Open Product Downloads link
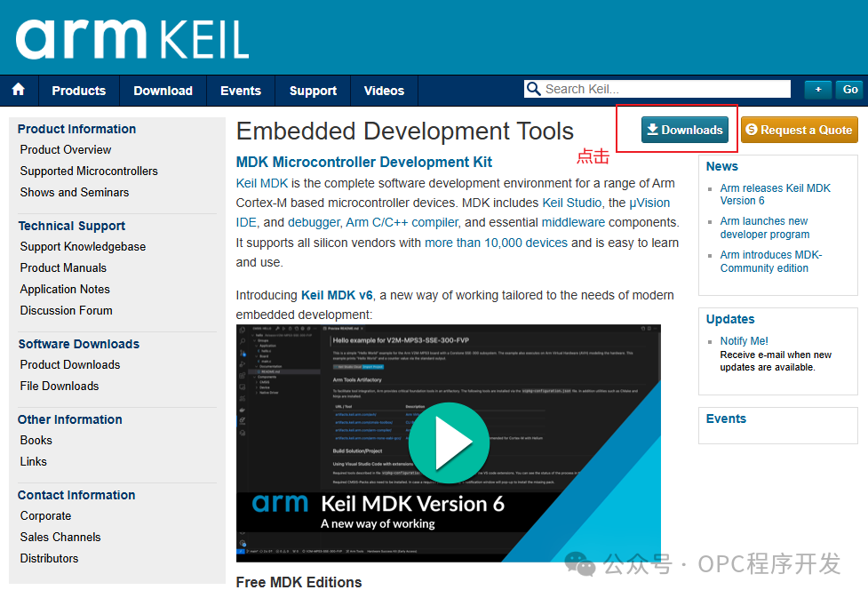The image size is (868, 598). tap(70, 365)
